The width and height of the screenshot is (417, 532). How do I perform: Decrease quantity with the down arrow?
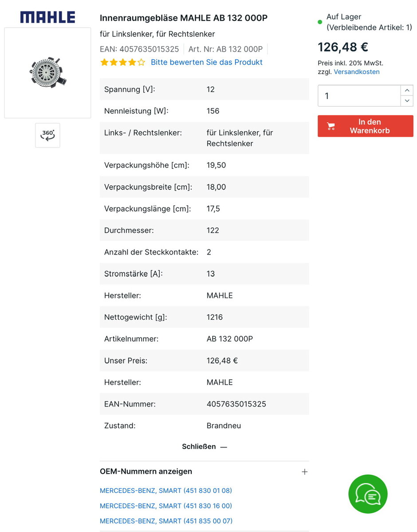click(407, 101)
